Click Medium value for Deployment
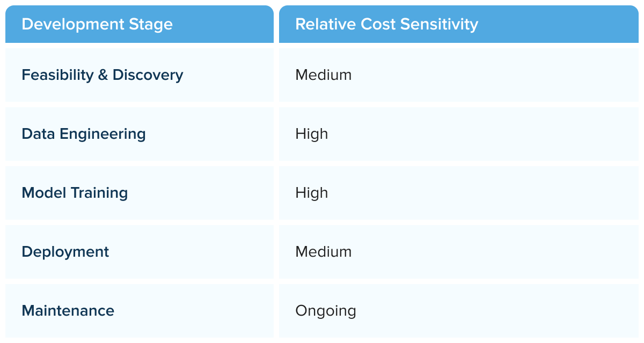 click(x=324, y=252)
